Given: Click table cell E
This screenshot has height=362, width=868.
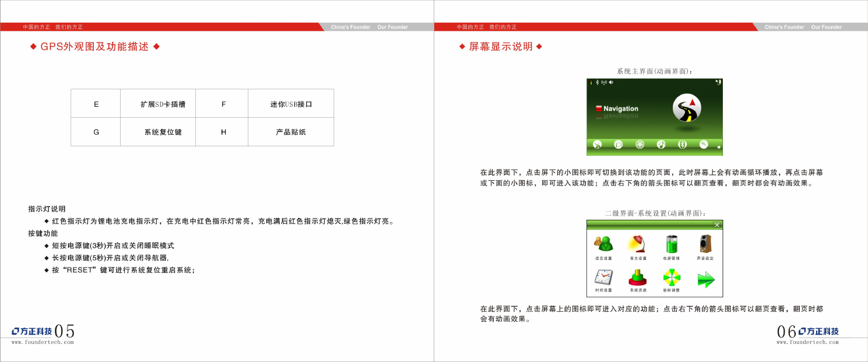Looking at the screenshot, I should [96, 104].
